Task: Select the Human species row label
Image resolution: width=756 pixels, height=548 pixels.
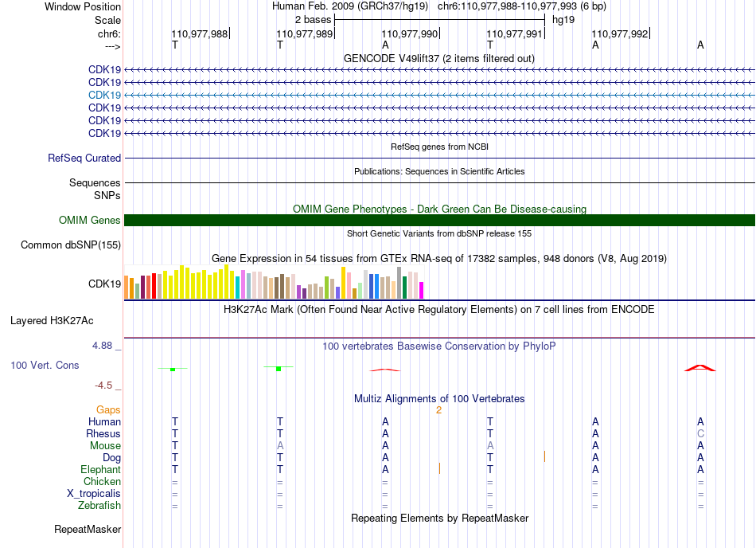Action: [x=104, y=421]
